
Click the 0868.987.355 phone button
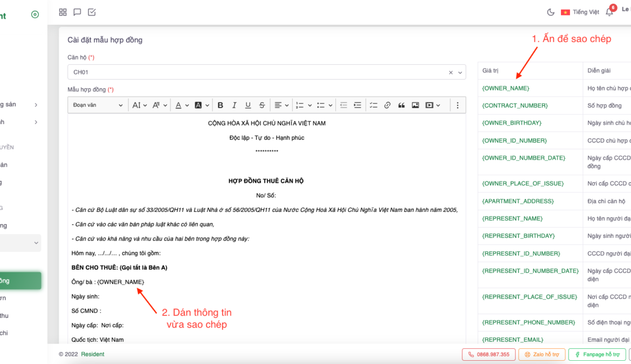tap(488, 354)
